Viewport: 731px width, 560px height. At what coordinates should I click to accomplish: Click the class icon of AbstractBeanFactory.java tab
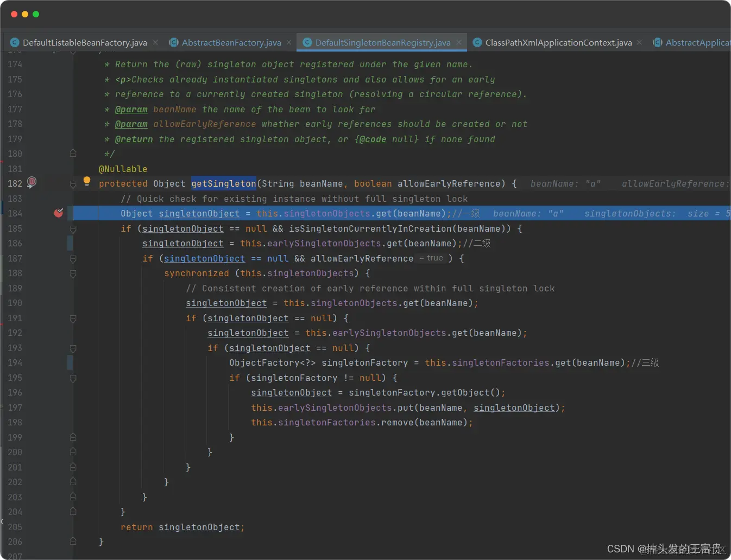(174, 42)
